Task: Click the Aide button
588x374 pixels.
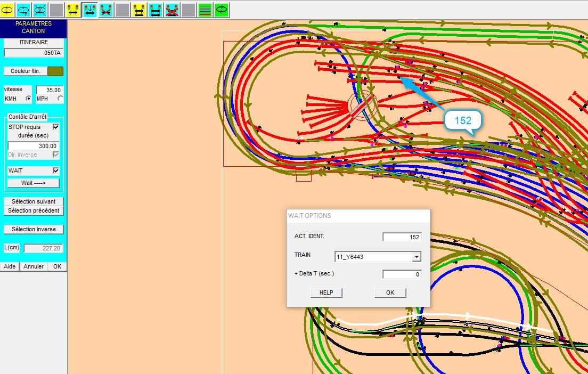Action: [10, 266]
